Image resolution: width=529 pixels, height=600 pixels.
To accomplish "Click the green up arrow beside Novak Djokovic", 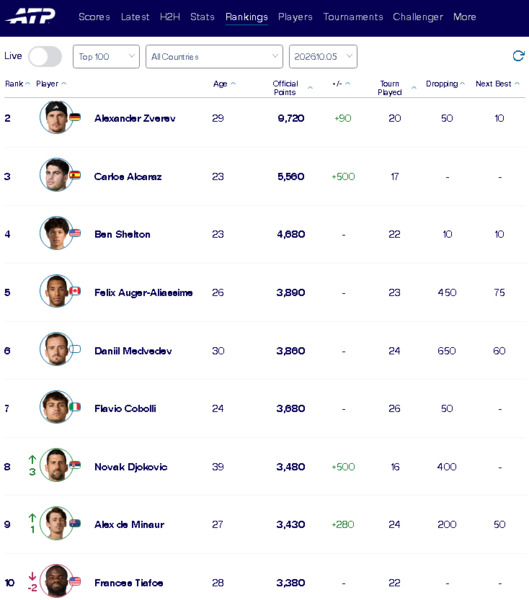I will (33, 459).
